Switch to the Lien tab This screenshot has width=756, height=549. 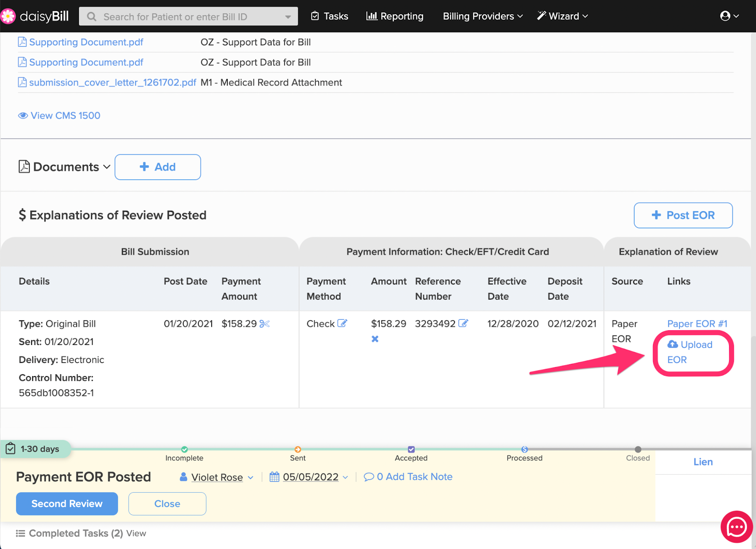703,462
